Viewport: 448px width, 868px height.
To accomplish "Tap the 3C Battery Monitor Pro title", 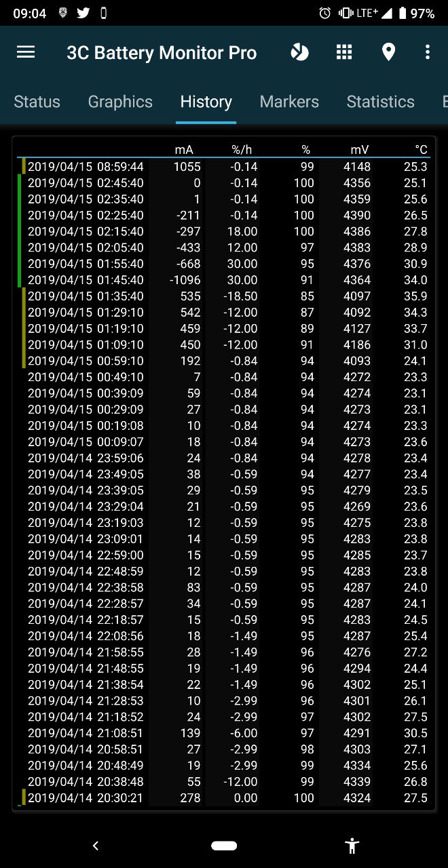I will [x=162, y=53].
